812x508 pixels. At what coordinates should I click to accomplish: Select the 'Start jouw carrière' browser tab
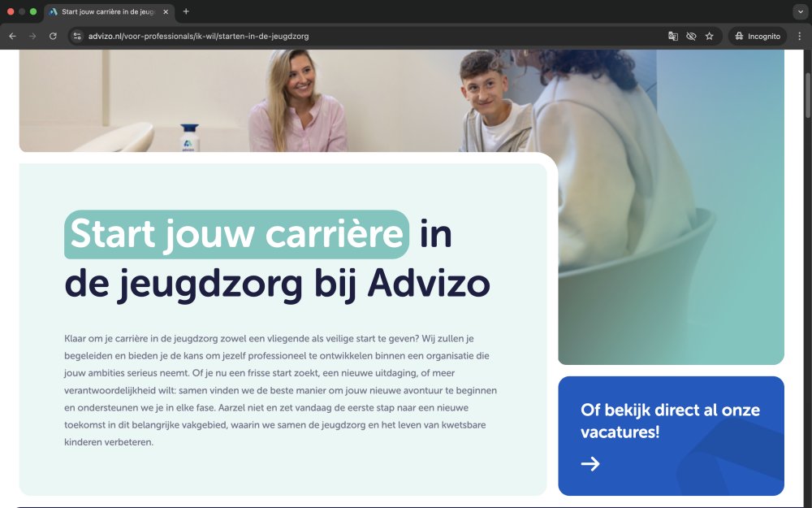(x=106, y=11)
